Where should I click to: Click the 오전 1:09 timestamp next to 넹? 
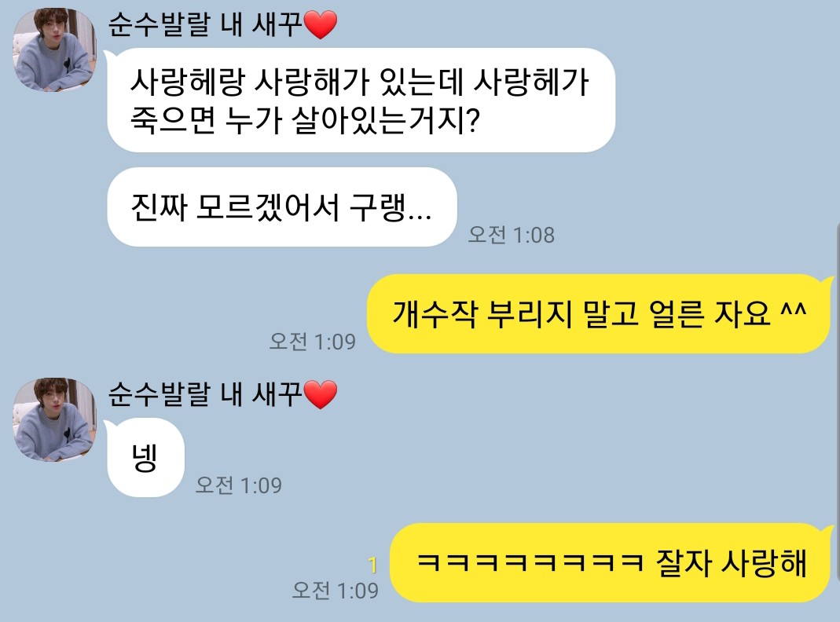click(238, 485)
